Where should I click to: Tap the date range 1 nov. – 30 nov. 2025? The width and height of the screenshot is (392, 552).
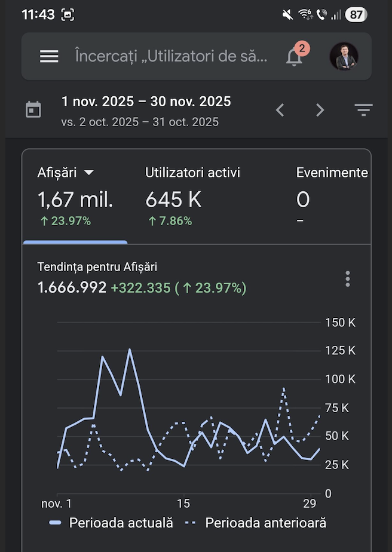pyautogui.click(x=146, y=102)
